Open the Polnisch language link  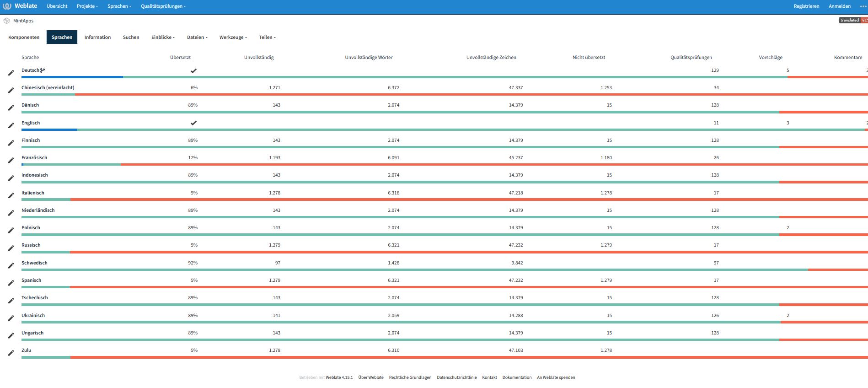click(x=31, y=228)
